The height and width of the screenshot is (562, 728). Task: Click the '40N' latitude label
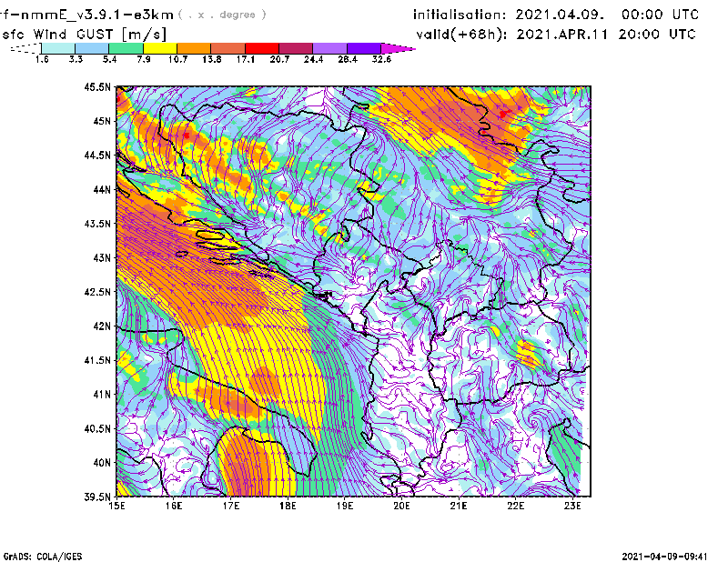(102, 463)
